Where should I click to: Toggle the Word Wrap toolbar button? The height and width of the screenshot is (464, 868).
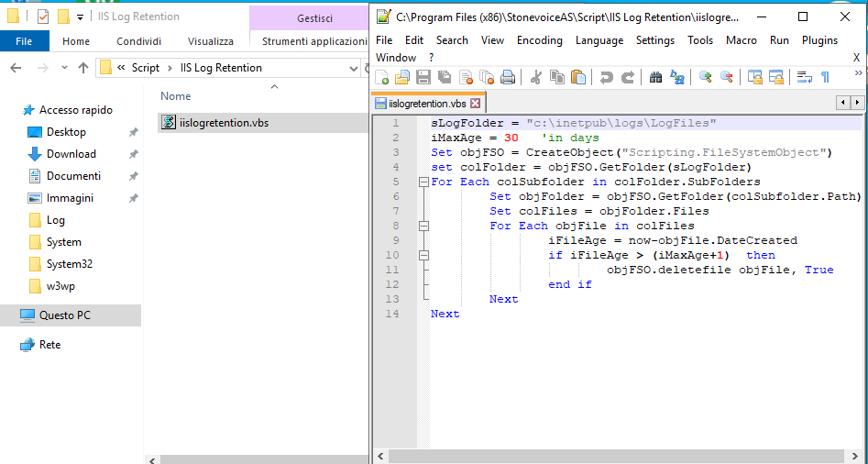(804, 78)
